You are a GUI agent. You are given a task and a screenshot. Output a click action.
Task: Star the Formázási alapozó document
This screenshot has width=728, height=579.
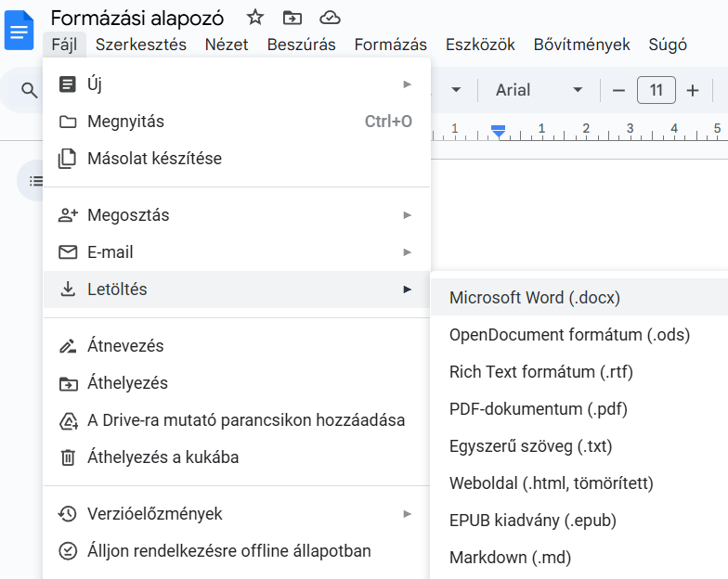pyautogui.click(x=254, y=18)
